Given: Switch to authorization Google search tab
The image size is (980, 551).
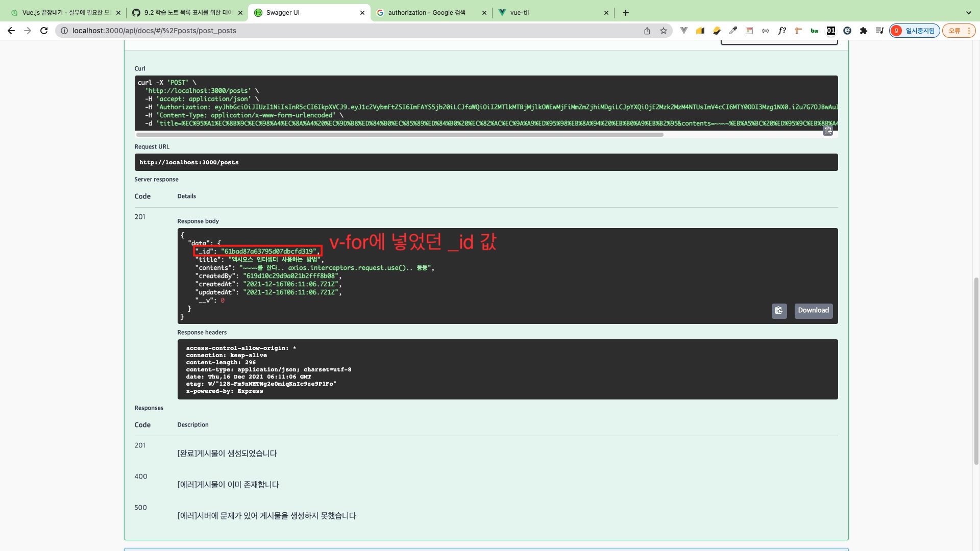Looking at the screenshot, I should click(426, 13).
